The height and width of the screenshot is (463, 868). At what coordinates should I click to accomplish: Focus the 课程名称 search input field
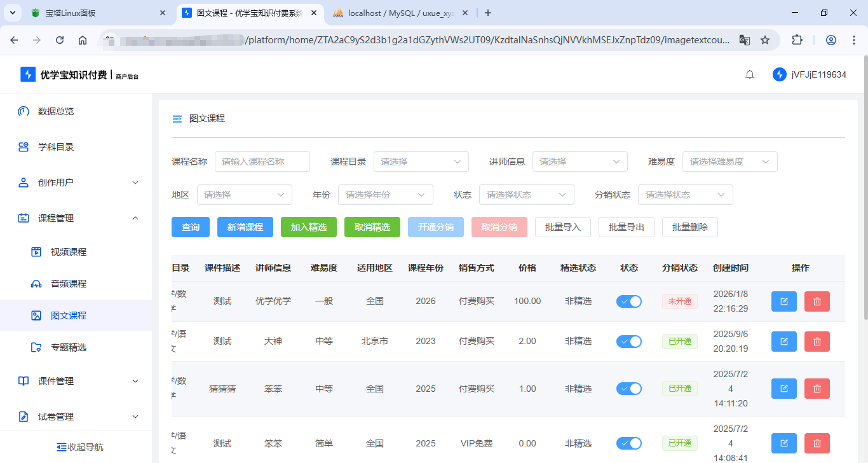(262, 162)
